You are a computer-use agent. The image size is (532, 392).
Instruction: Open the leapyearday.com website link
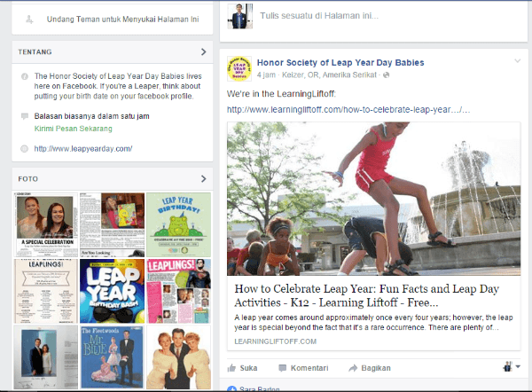point(83,149)
